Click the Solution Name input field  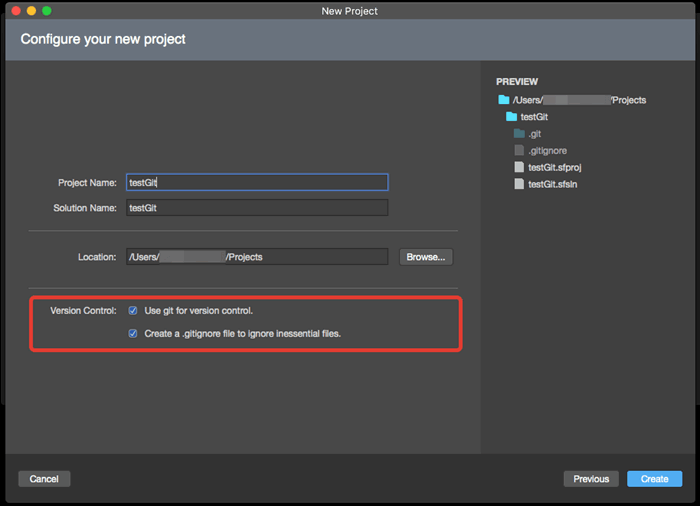pos(257,208)
